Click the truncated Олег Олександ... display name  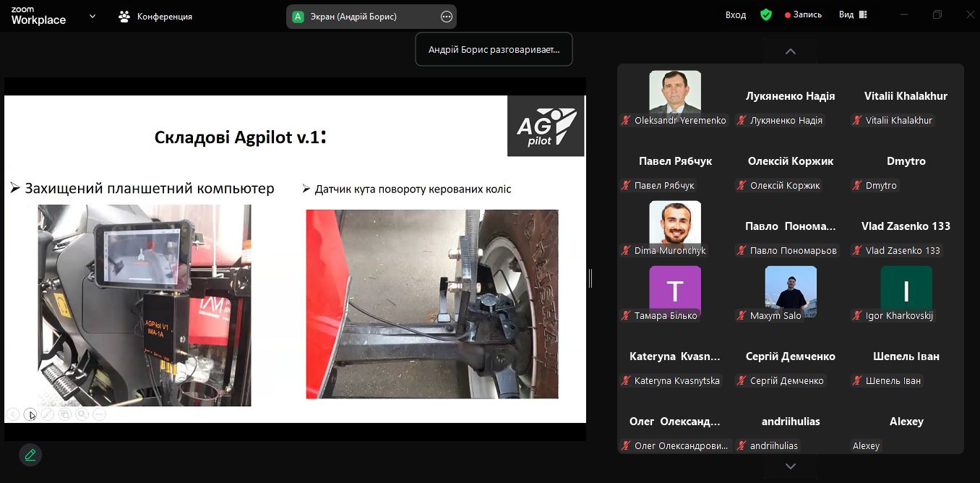point(675,422)
